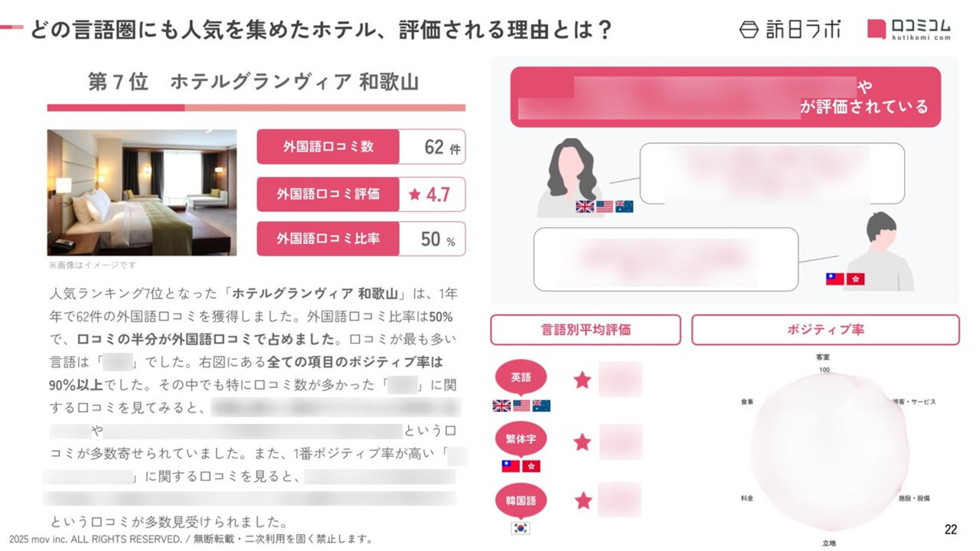Select the 言語別平均評価 header box
The width and height of the screenshot is (980, 551).
586,330
